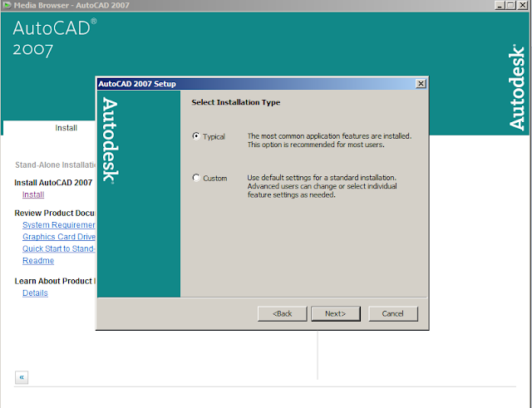Viewport: 532px width, 408px height.
Task: Open the Readme link
Action: click(38, 261)
